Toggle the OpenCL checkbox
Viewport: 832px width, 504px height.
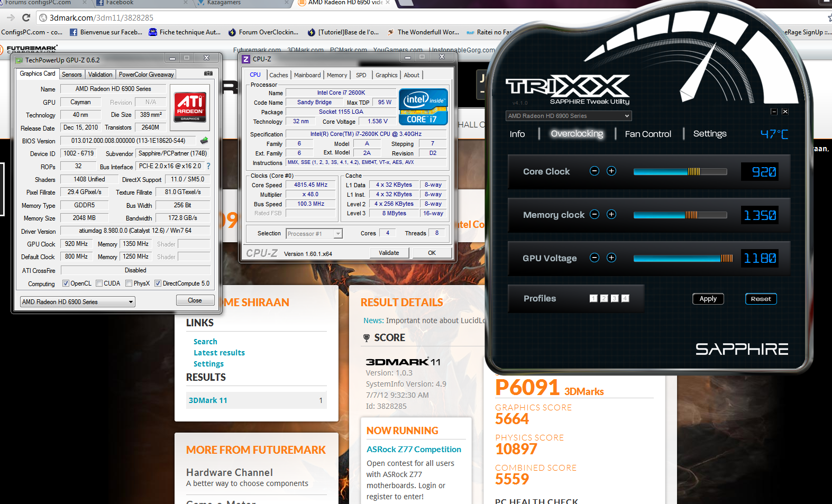point(66,283)
